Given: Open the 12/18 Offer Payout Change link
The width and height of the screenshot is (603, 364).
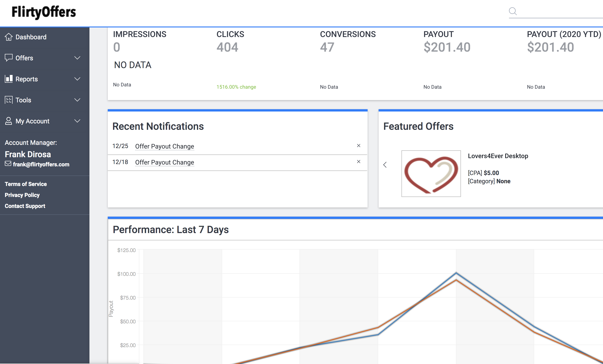Looking at the screenshot, I should tap(164, 162).
